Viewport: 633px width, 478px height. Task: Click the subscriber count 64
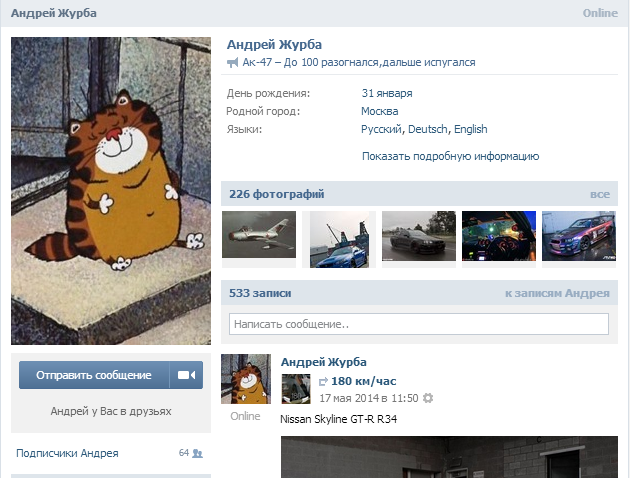click(x=184, y=453)
